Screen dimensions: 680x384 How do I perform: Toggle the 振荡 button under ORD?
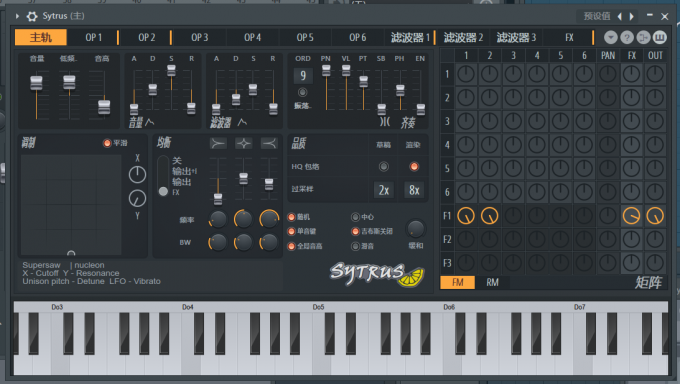click(303, 92)
